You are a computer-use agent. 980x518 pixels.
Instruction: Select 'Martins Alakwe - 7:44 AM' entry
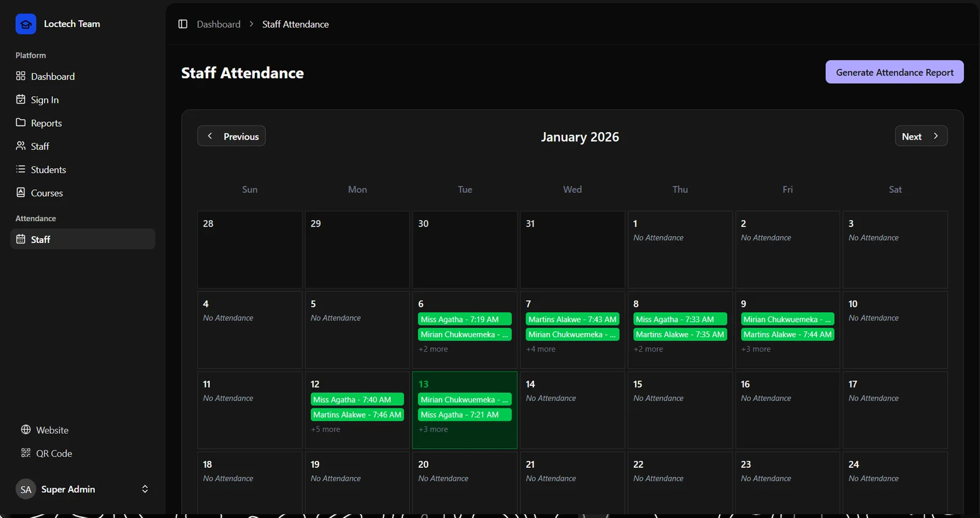(x=788, y=334)
